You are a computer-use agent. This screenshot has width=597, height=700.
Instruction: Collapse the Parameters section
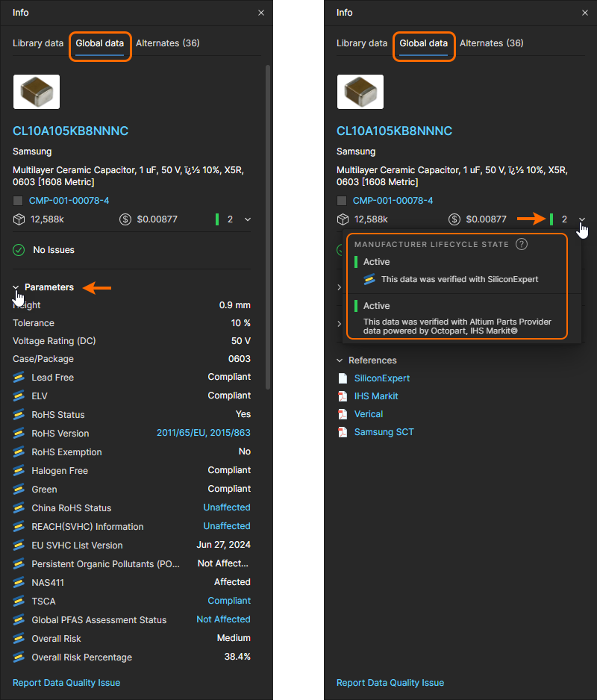point(16,287)
